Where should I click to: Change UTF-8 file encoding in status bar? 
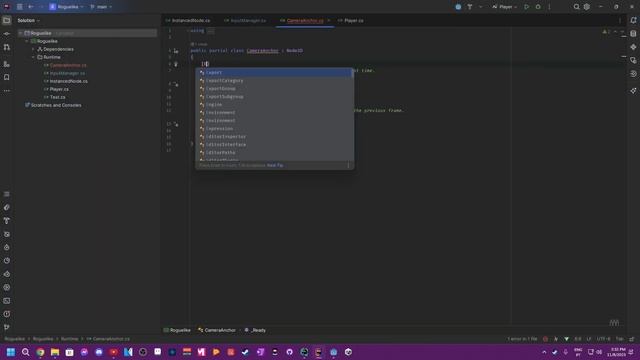603,339
